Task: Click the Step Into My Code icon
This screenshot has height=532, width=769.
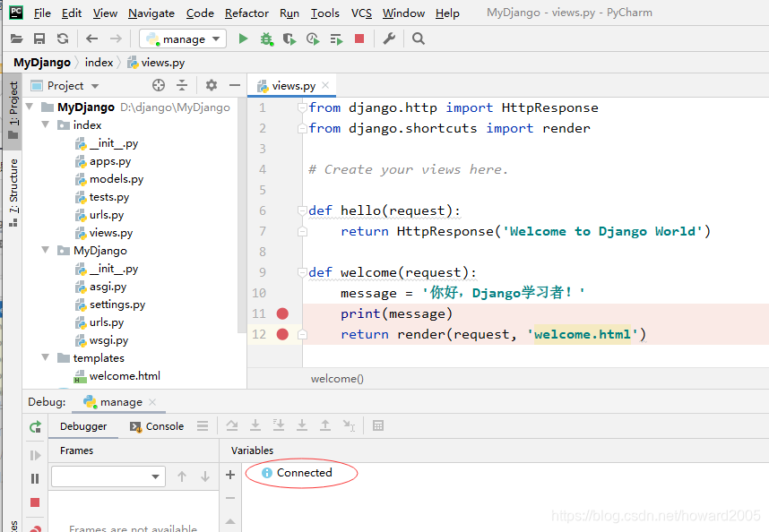Action: coord(279,425)
